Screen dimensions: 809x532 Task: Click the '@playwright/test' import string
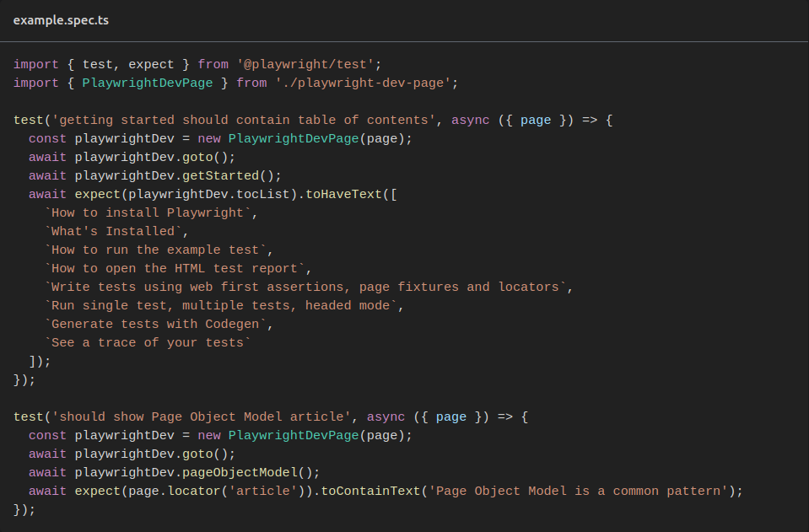(x=305, y=64)
